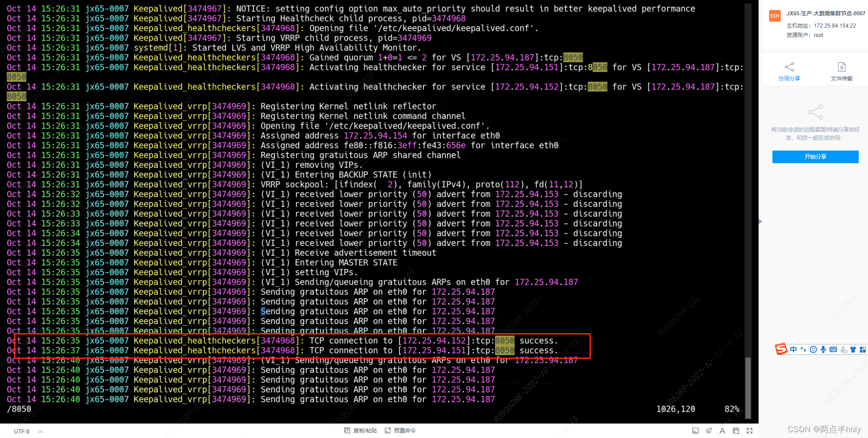Click the microphone voice input icon
868x438 pixels.
click(823, 349)
